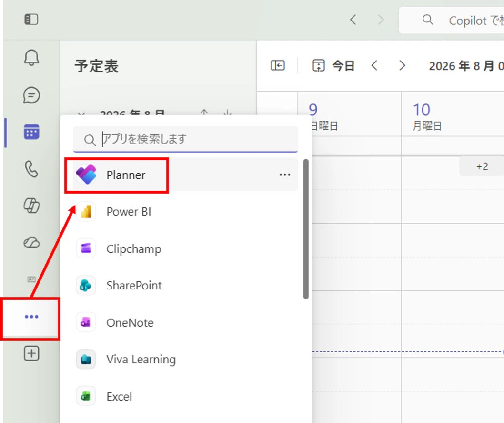
Task: Open the Calls phone icon
Action: [x=31, y=169]
